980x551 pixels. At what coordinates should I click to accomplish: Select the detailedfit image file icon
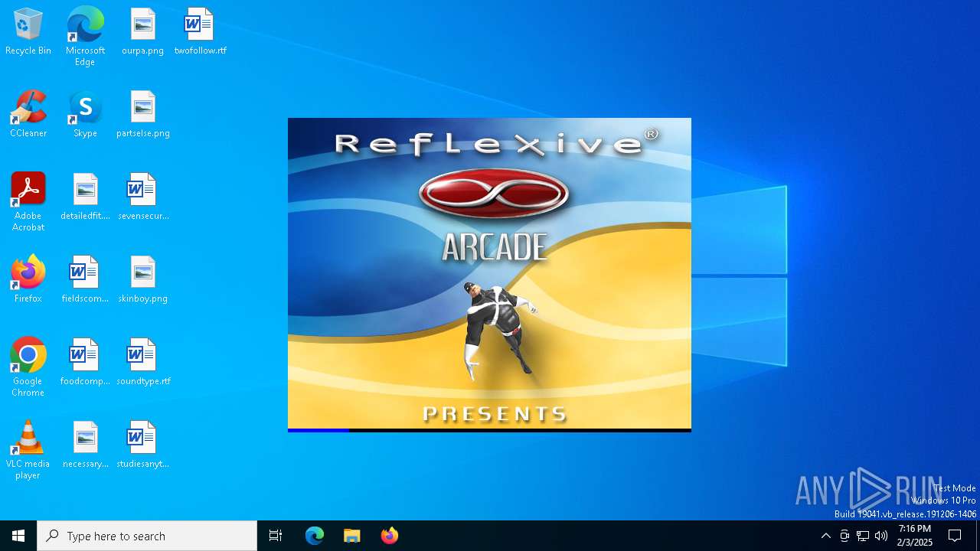(85, 197)
